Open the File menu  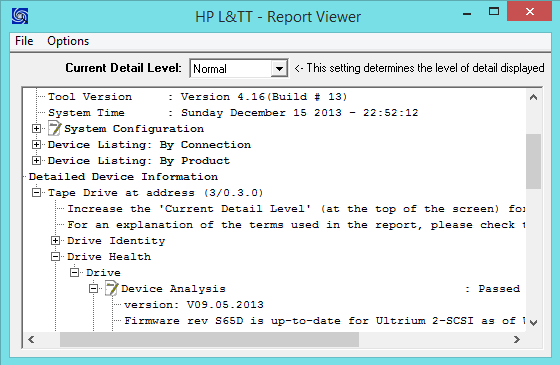point(24,41)
